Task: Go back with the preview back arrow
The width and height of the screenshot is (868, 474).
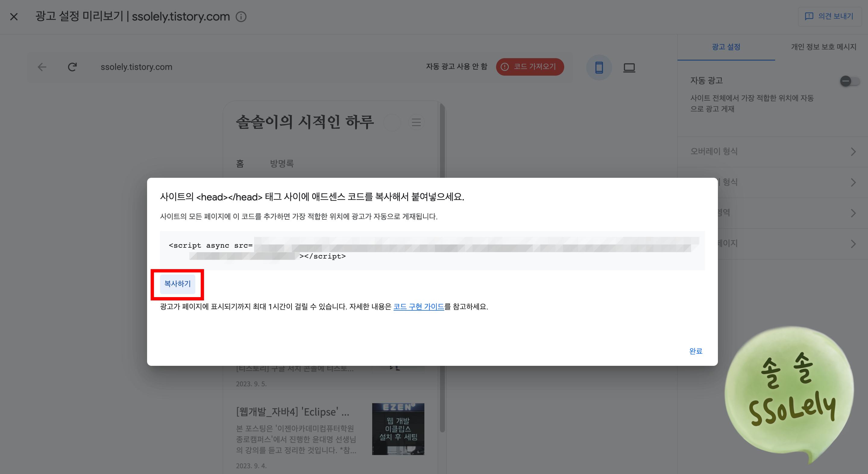Action: pos(42,67)
